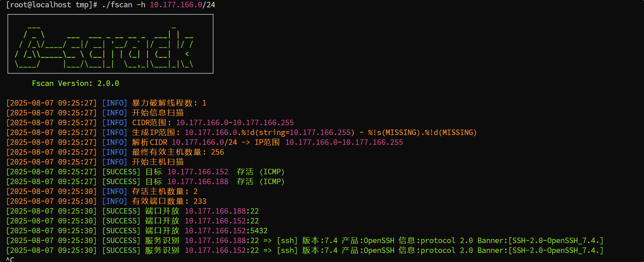Image resolution: width=644 pixels, height=262 pixels.
Task: Click the fscan ASCII art banner
Action: click(110, 44)
